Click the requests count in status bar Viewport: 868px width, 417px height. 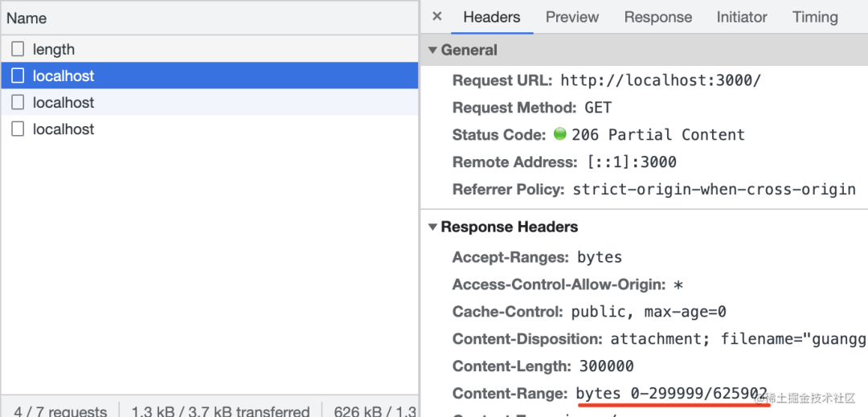click(x=60, y=411)
